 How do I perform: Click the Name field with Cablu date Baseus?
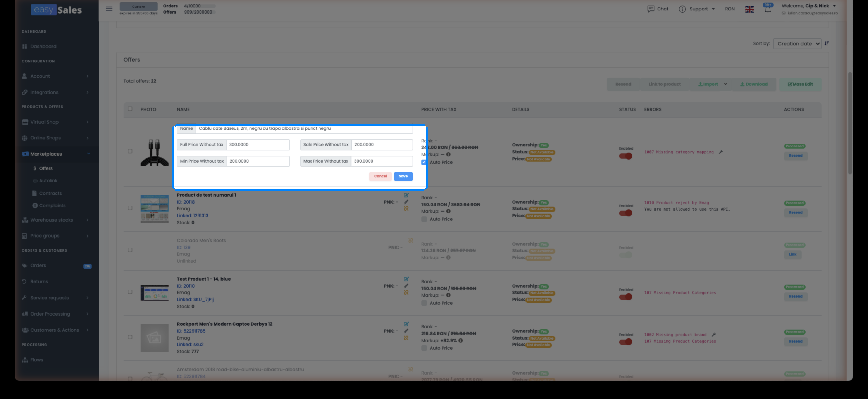pos(304,128)
